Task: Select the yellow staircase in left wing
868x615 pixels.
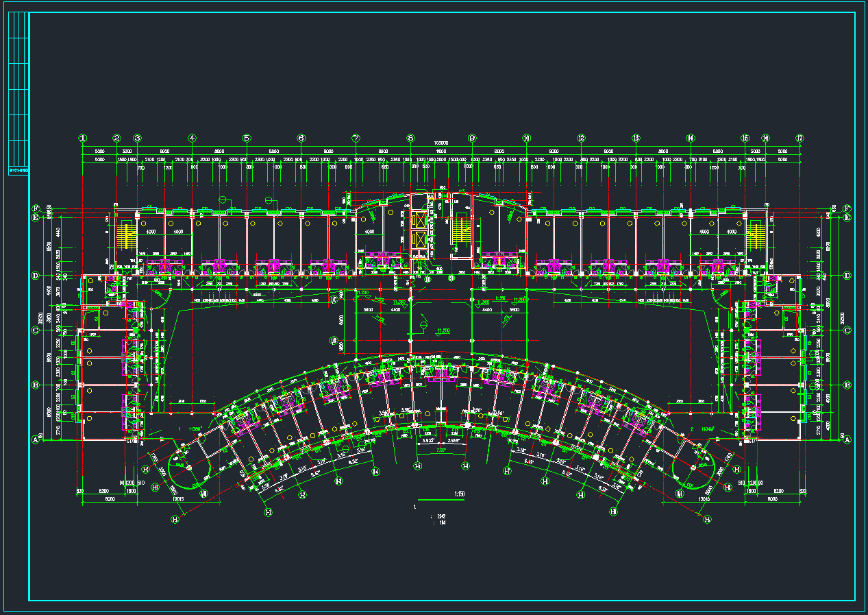Action: 127,236
